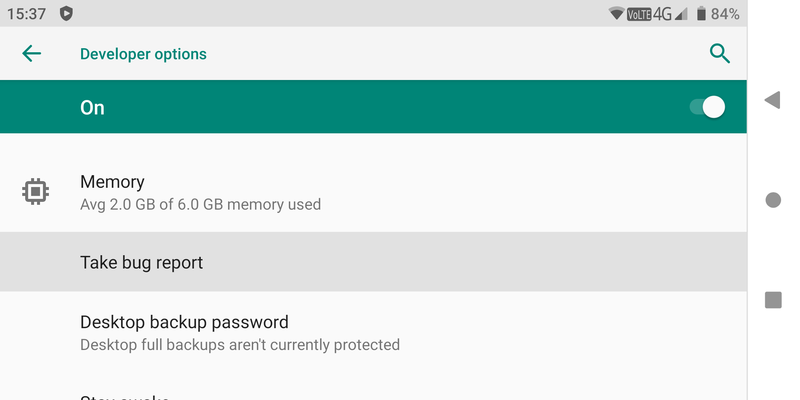
Task: Tap the "On" label in the green bar
Action: click(x=92, y=108)
